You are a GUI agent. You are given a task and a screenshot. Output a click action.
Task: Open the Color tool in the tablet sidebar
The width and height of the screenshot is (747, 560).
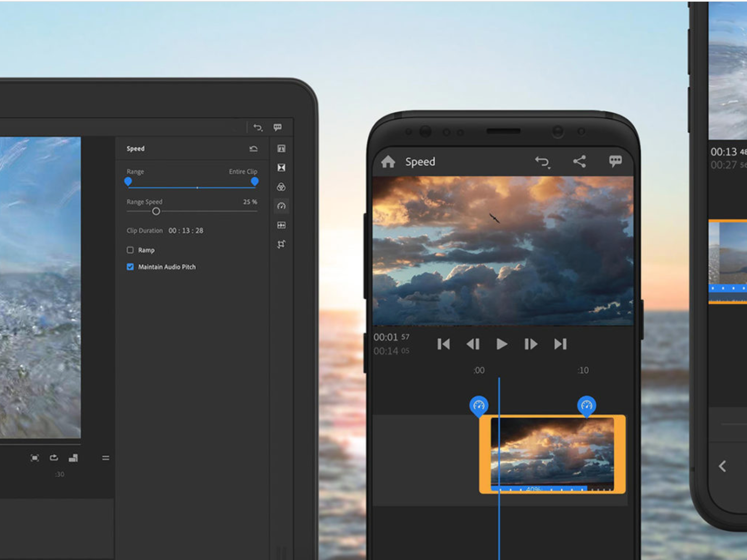(281, 187)
